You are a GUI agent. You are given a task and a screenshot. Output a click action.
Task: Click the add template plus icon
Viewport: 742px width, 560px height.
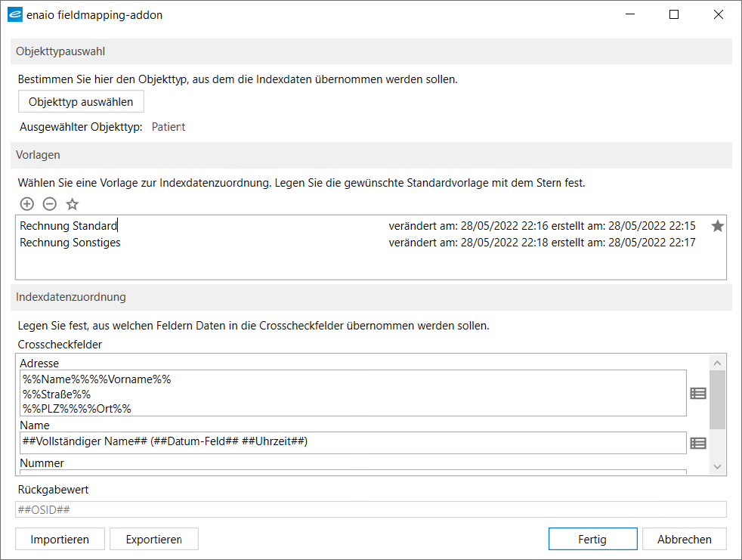point(26,203)
